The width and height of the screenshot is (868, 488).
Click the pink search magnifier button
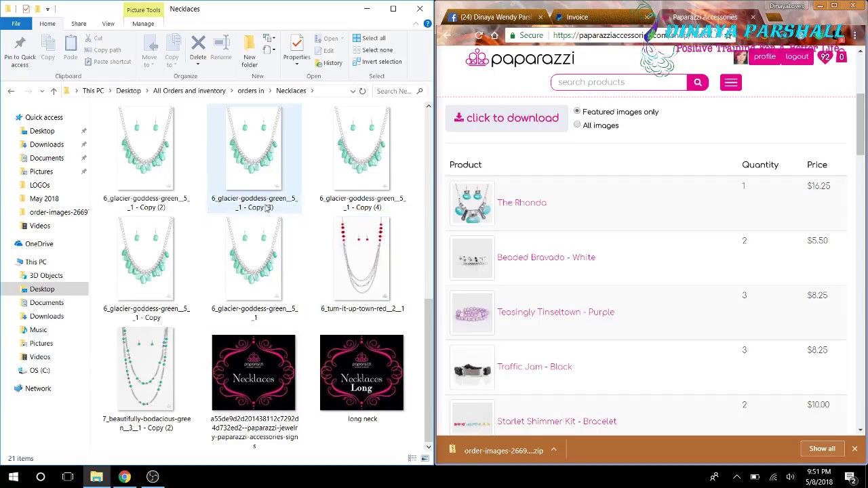[697, 82]
